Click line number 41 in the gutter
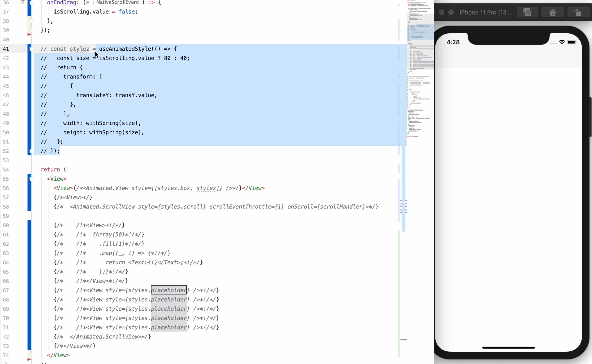This screenshot has height=364, width=592. click(x=7, y=49)
